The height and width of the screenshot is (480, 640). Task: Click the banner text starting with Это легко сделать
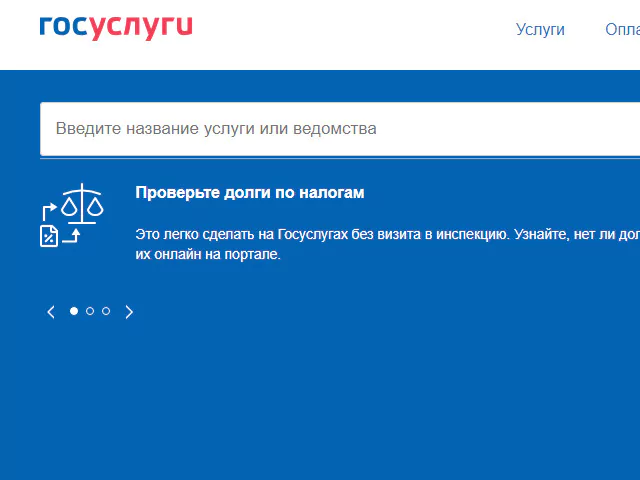pyautogui.click(x=388, y=244)
